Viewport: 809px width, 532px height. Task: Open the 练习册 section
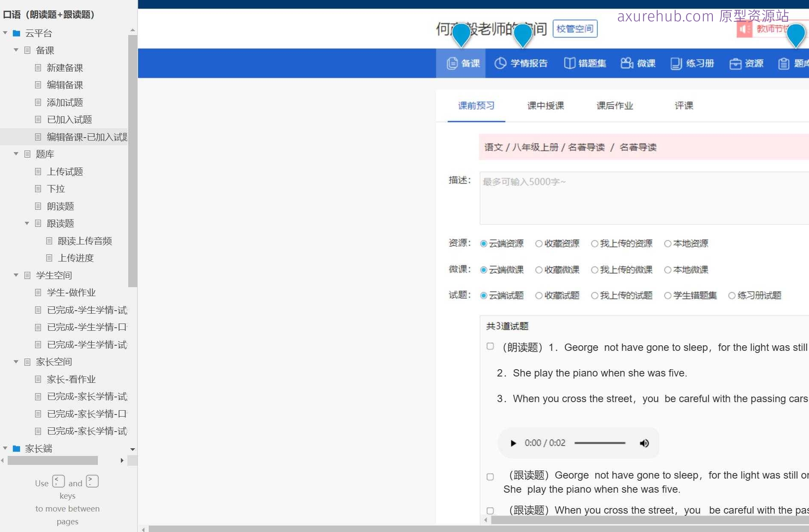point(691,63)
